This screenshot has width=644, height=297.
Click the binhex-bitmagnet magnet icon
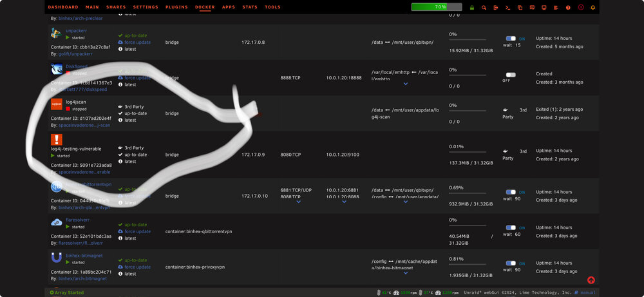[56, 258]
